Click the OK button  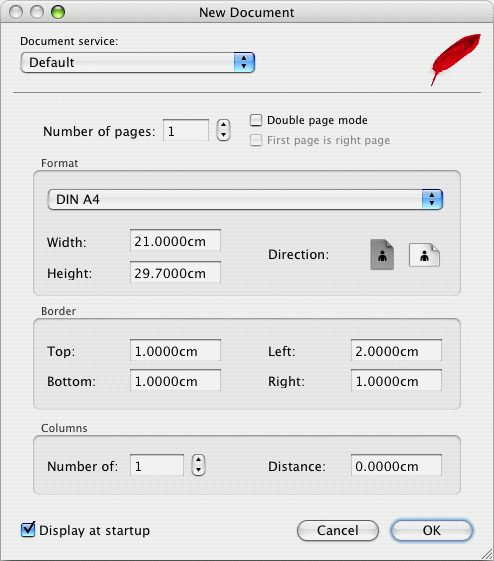(432, 530)
